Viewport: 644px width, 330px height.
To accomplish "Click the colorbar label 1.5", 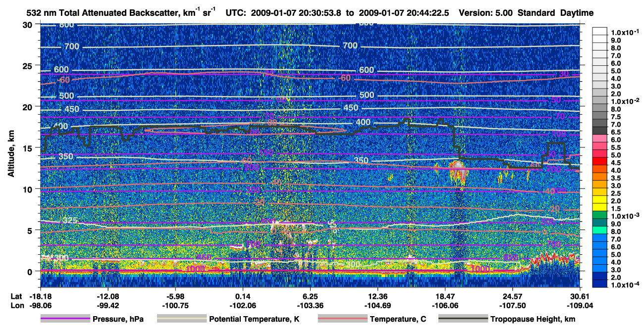I will tap(616, 208).
